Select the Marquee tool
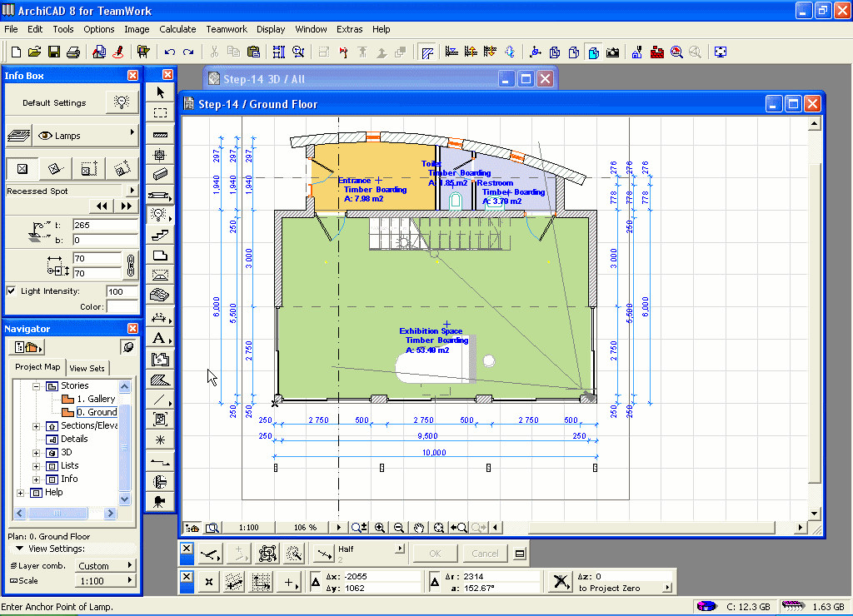The width and height of the screenshot is (853, 616). pos(160,113)
